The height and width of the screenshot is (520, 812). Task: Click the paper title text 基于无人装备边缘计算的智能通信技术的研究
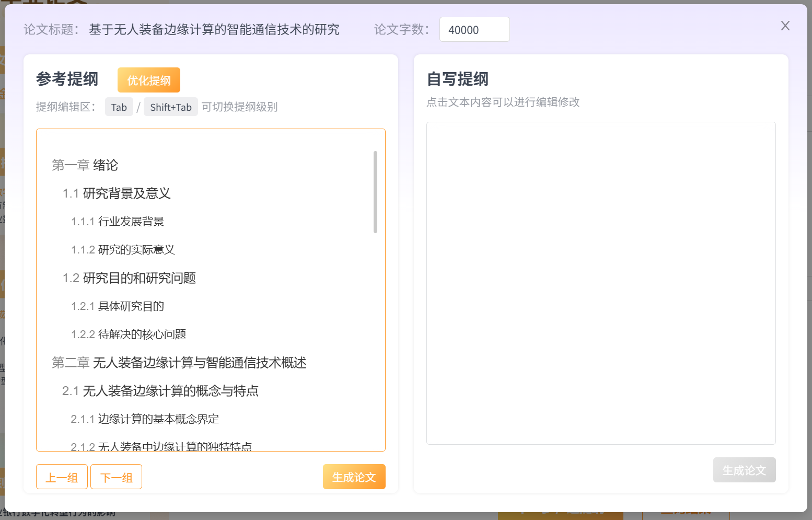(x=214, y=29)
